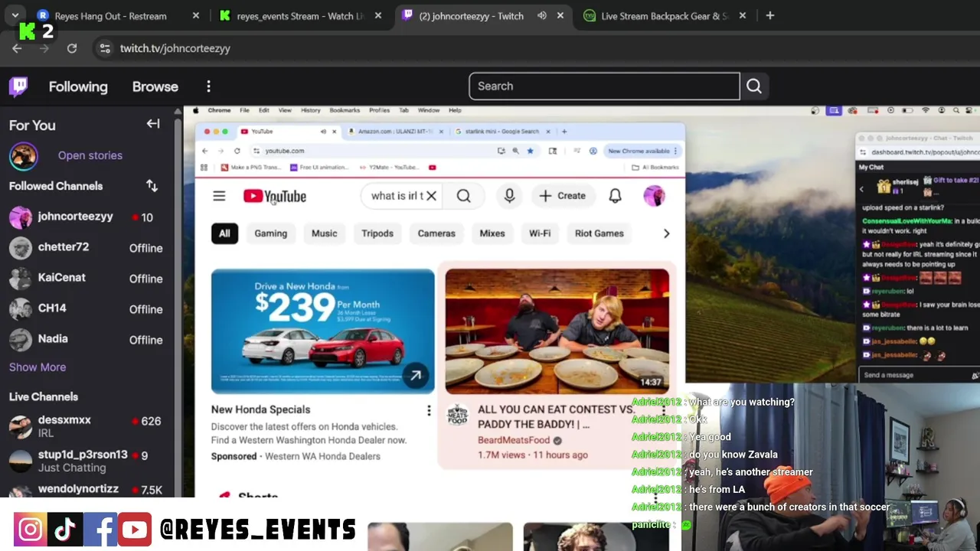The width and height of the screenshot is (980, 551).
Task: Clear the YouTube search text with X
Action: pos(431,196)
